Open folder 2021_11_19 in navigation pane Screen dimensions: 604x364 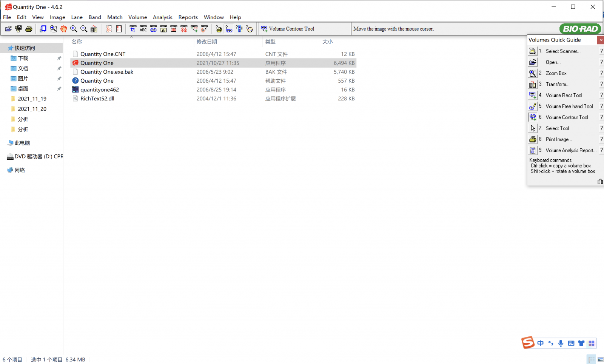coord(32,99)
